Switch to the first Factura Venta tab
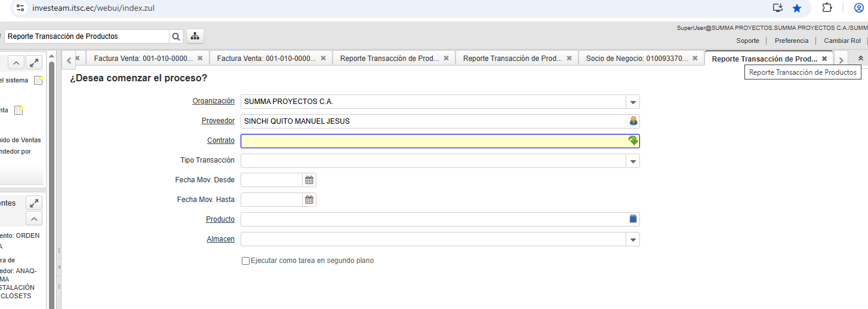This screenshot has height=309, width=868. (143, 59)
